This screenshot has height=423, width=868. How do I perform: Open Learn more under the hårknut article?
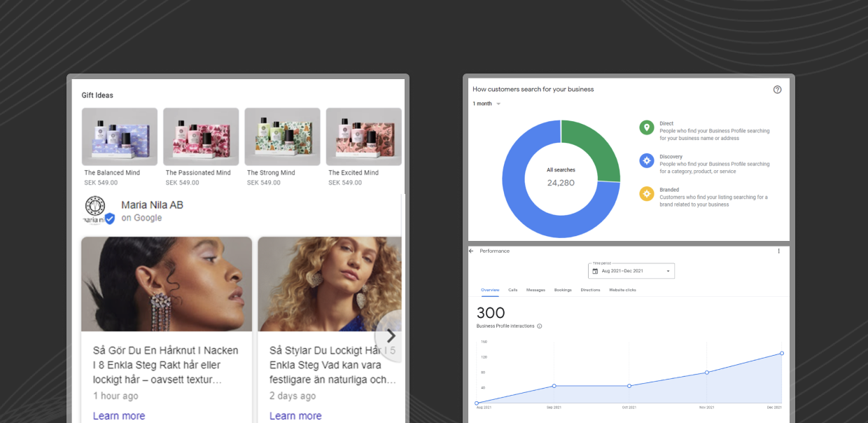[x=119, y=415]
